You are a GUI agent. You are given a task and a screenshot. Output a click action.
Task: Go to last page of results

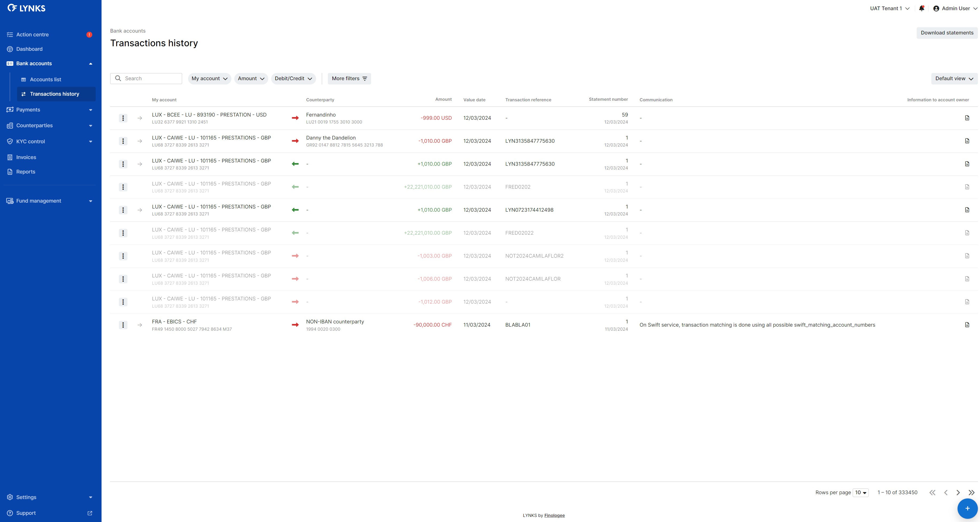[972, 492]
